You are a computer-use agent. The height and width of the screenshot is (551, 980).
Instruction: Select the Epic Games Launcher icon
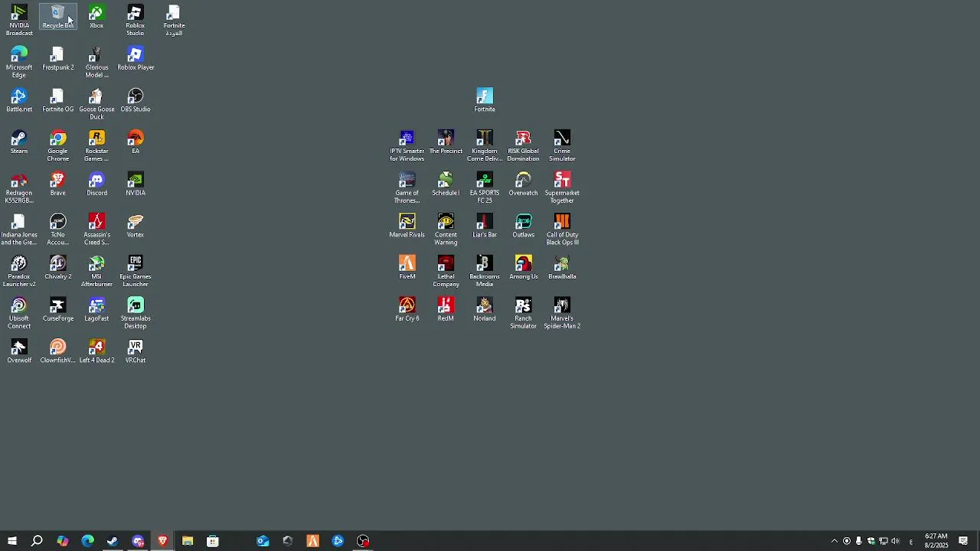(136, 272)
